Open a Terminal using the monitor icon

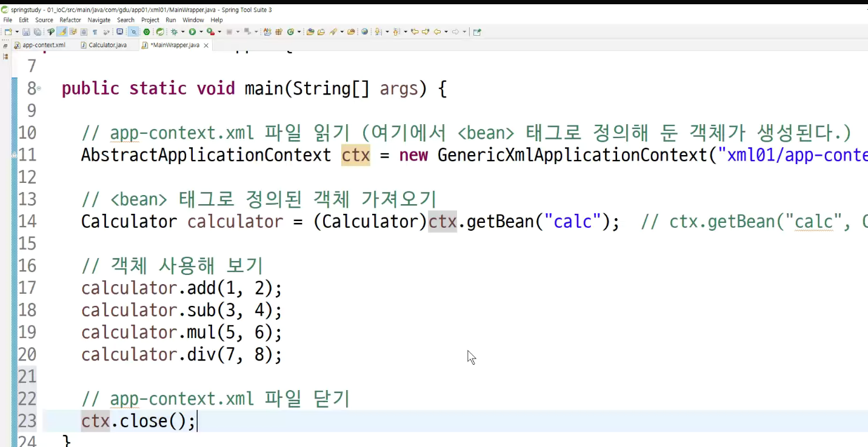click(120, 32)
